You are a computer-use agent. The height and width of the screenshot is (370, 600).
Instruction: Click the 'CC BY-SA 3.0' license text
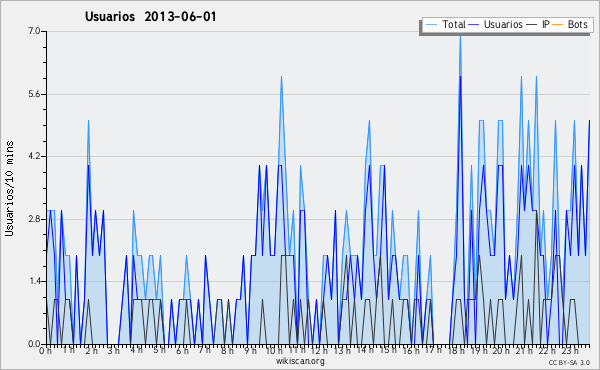pos(569,362)
